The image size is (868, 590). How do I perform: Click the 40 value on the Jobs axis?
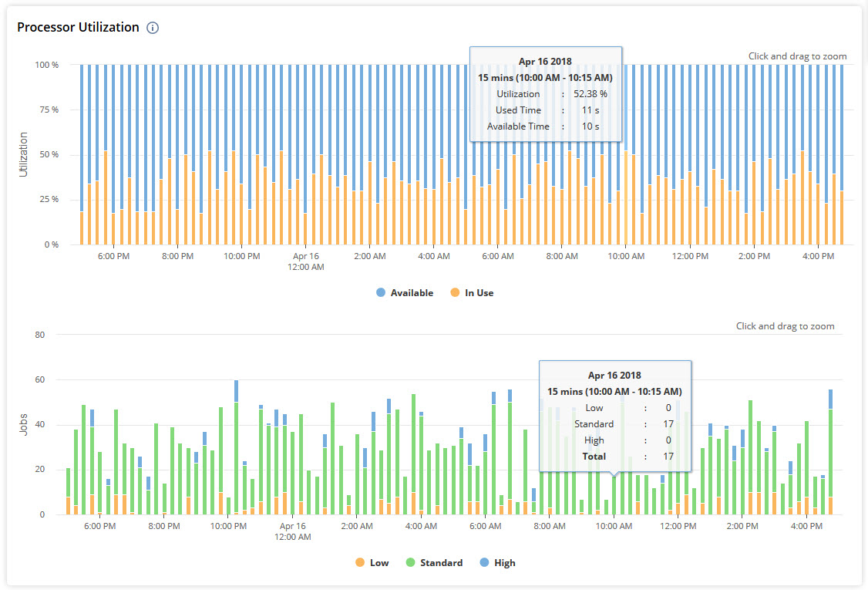tap(40, 424)
